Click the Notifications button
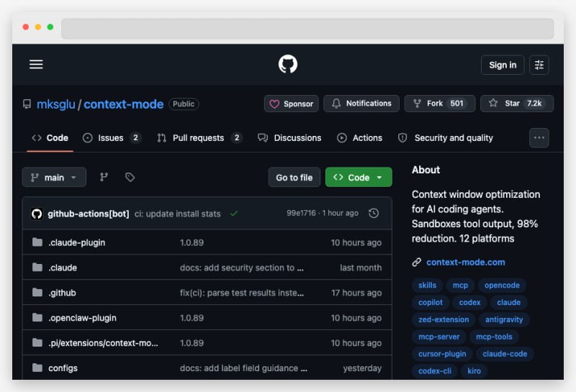The image size is (576, 392). tap(361, 104)
